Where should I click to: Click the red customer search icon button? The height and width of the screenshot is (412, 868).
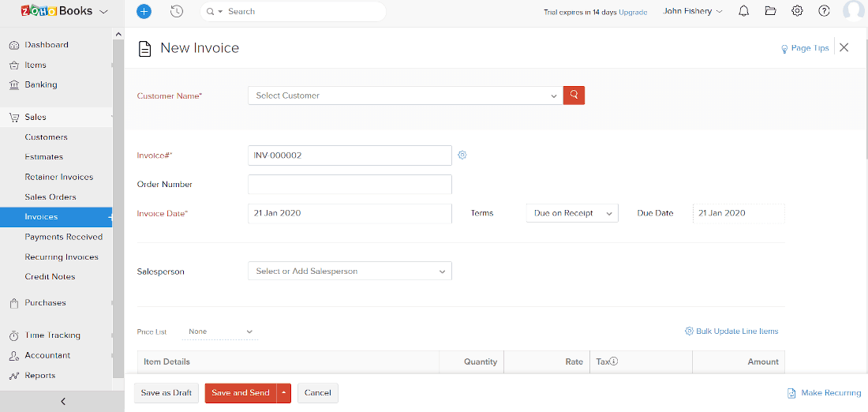(x=574, y=96)
